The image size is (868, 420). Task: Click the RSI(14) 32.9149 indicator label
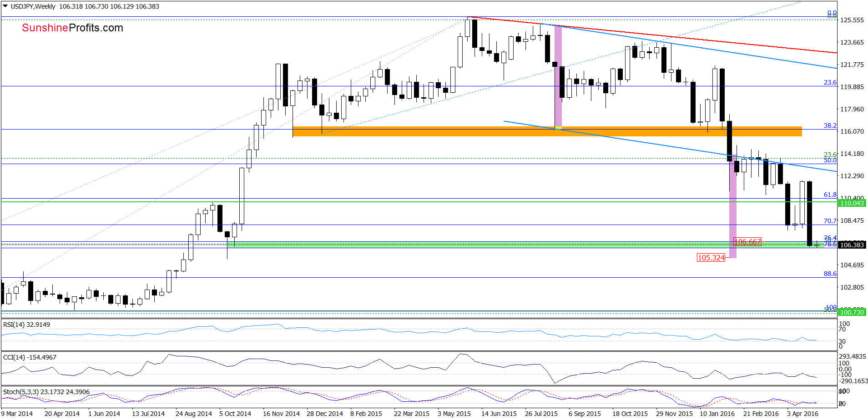click(26, 325)
